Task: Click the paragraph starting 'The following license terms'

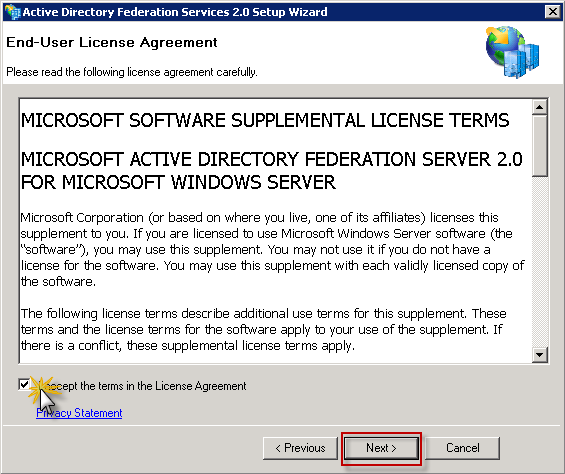Action: 263,329
